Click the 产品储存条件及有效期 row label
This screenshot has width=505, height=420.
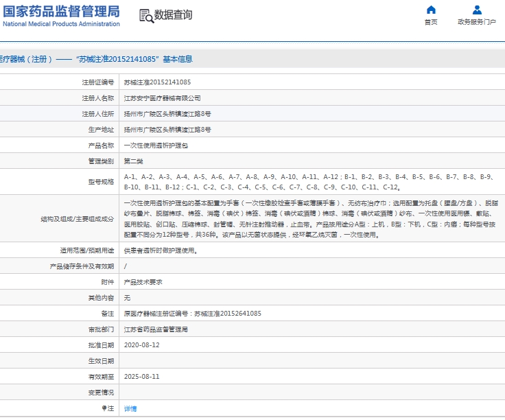click(x=82, y=266)
